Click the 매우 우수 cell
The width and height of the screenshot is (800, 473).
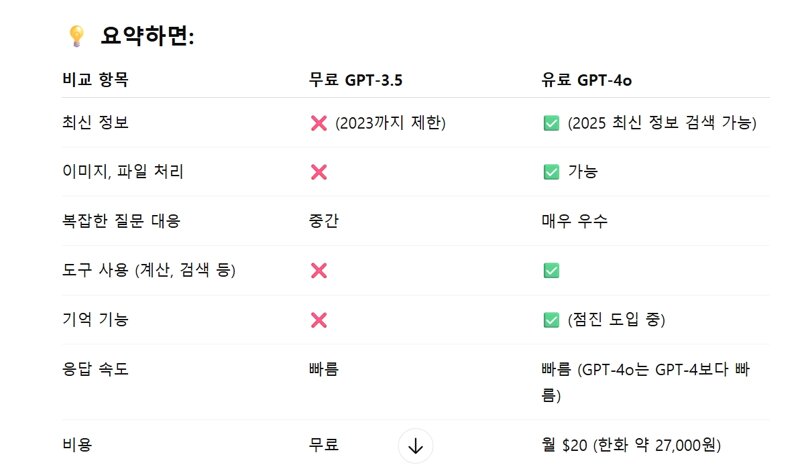tap(574, 221)
